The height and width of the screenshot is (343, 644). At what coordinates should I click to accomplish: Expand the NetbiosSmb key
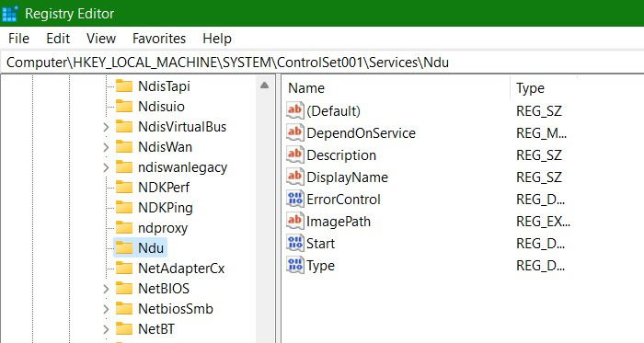click(x=106, y=309)
